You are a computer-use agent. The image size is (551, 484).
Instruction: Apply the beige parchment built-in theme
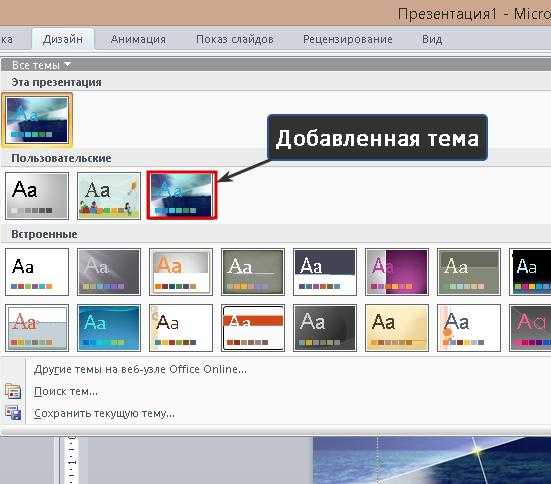click(x=397, y=328)
